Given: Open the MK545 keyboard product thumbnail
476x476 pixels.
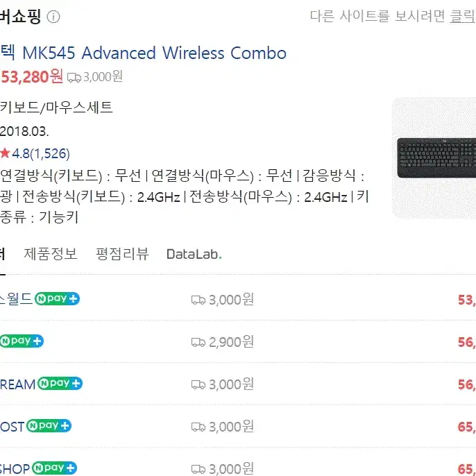Looking at the screenshot, I should [434, 158].
